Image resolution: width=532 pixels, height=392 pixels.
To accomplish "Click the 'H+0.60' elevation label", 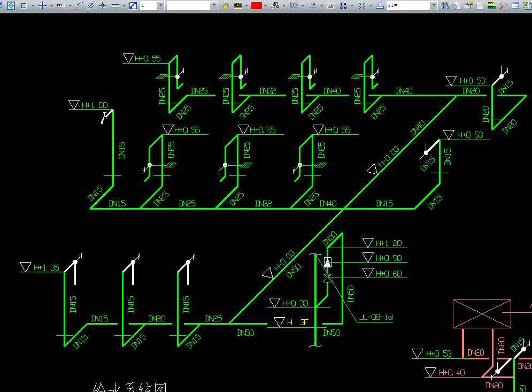I will [389, 274].
